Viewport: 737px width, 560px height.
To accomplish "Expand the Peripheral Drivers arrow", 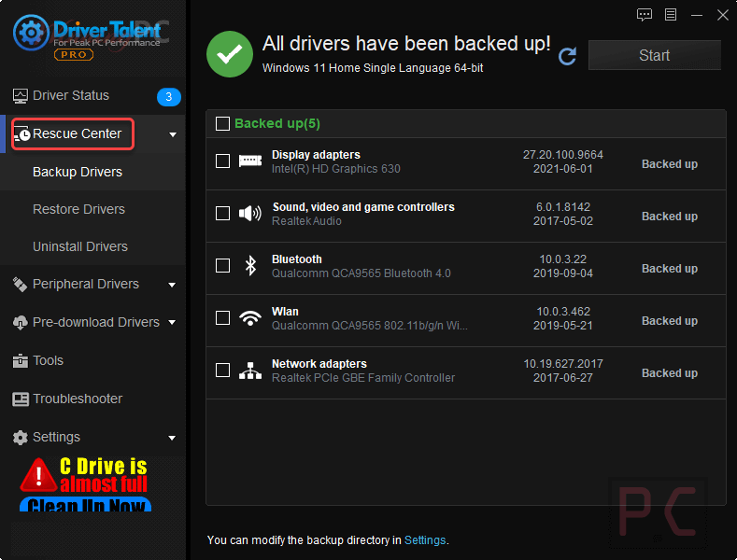I will tap(172, 286).
